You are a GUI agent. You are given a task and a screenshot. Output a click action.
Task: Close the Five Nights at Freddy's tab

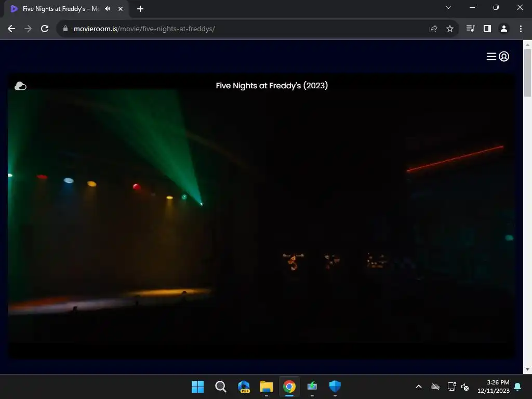(121, 9)
